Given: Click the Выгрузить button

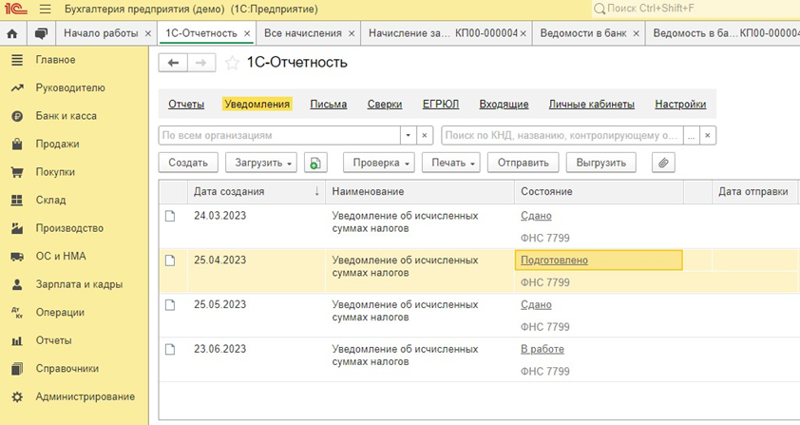Looking at the screenshot, I should (x=601, y=163).
